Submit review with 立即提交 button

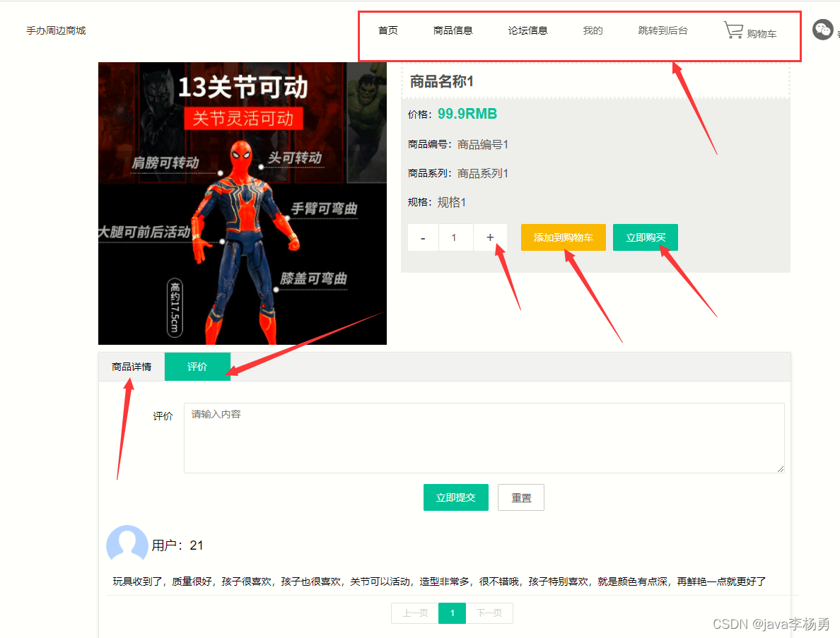point(456,497)
